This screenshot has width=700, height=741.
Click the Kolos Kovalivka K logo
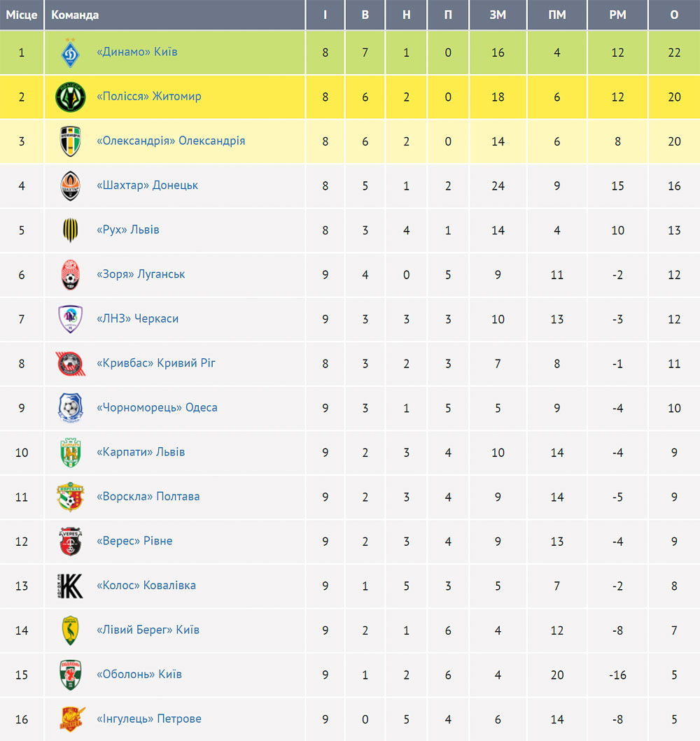[x=71, y=586]
